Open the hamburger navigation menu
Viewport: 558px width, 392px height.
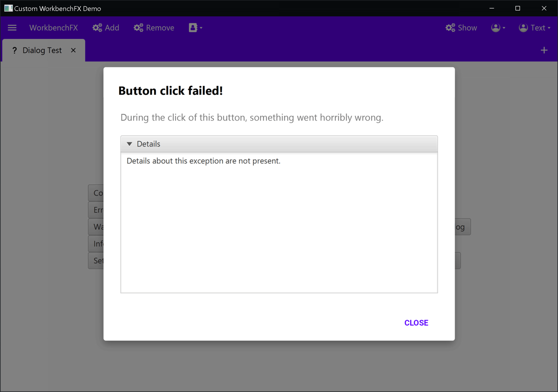click(x=12, y=28)
